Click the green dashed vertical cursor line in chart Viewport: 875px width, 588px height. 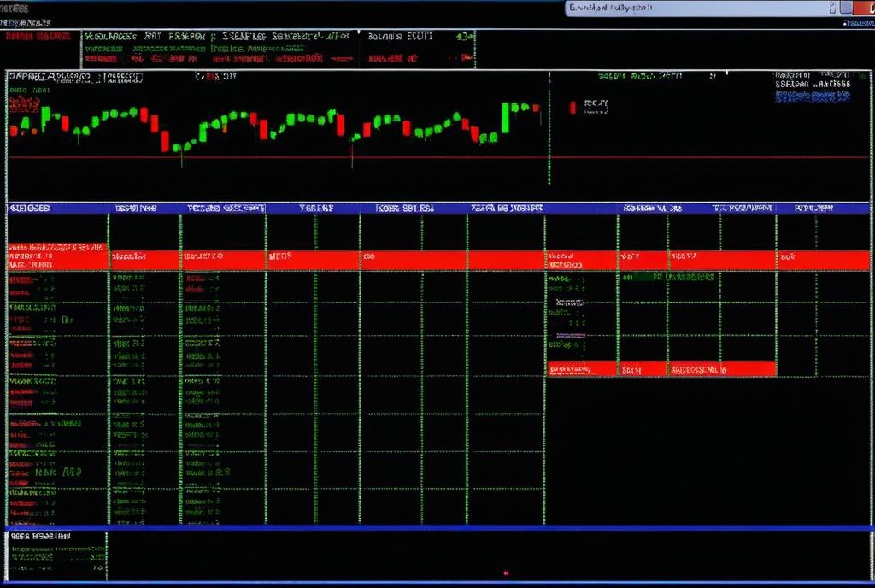(549, 128)
